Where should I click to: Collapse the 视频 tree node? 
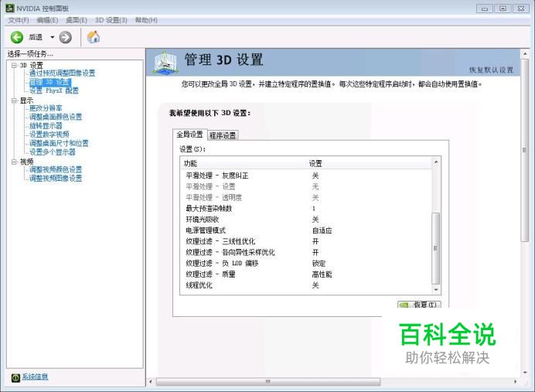14,162
